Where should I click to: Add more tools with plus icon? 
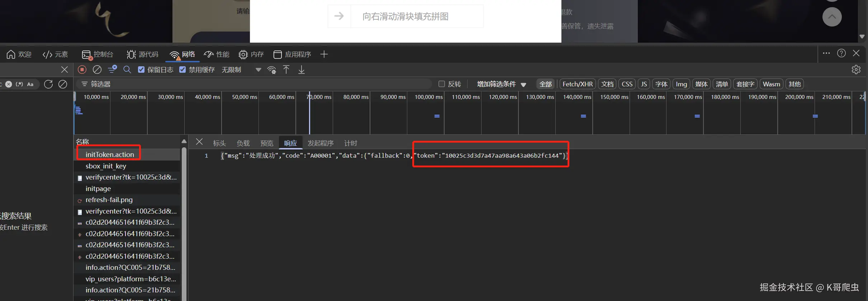pos(324,54)
